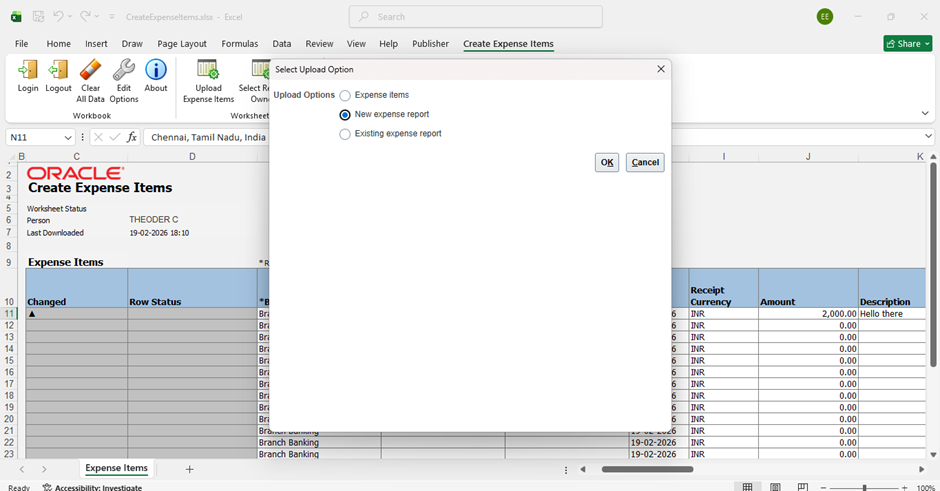Switch to the Review ribbon tab
This screenshot has height=491, width=940.
319,44
